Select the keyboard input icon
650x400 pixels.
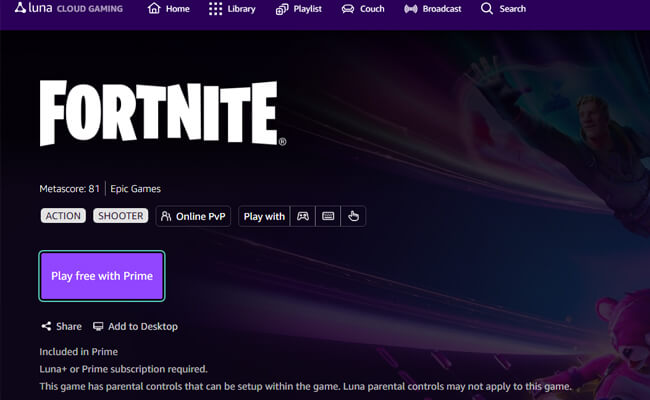(328, 216)
